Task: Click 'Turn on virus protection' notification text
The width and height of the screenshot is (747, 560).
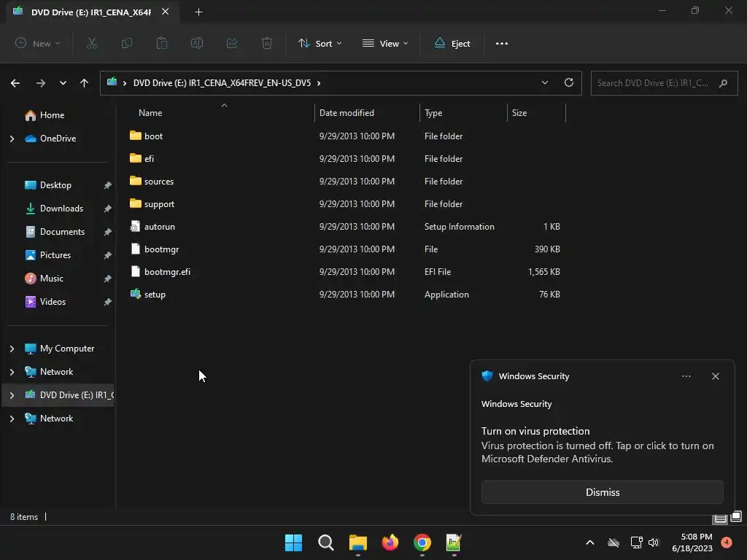Action: tap(535, 431)
